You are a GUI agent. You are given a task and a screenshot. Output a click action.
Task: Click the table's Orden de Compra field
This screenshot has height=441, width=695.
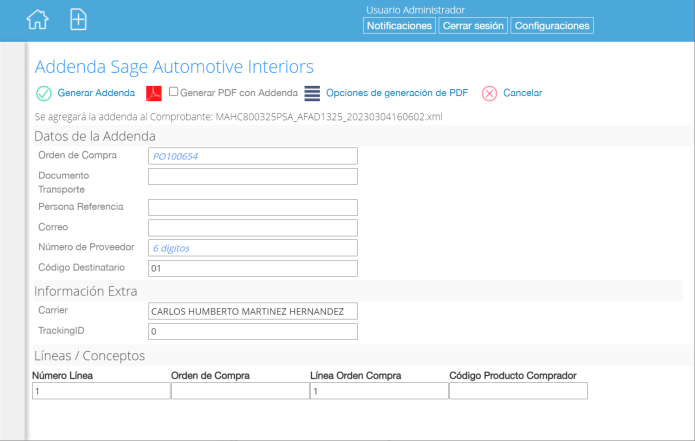click(x=240, y=391)
